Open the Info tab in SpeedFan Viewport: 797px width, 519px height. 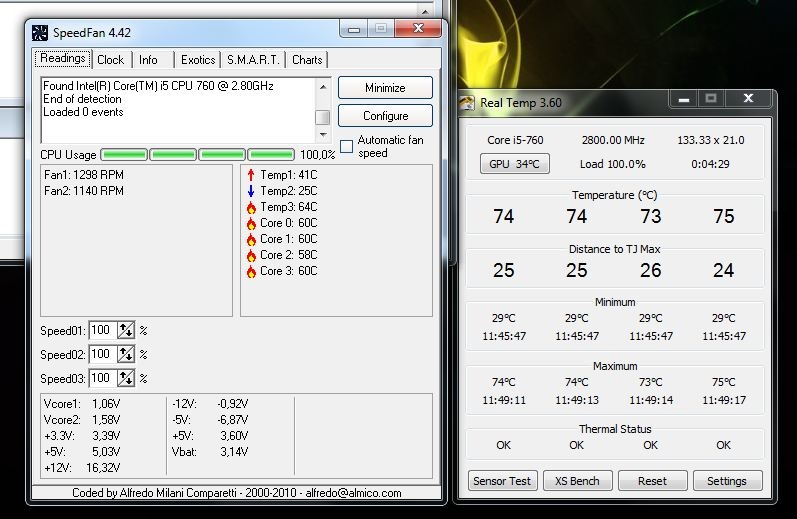click(148, 60)
